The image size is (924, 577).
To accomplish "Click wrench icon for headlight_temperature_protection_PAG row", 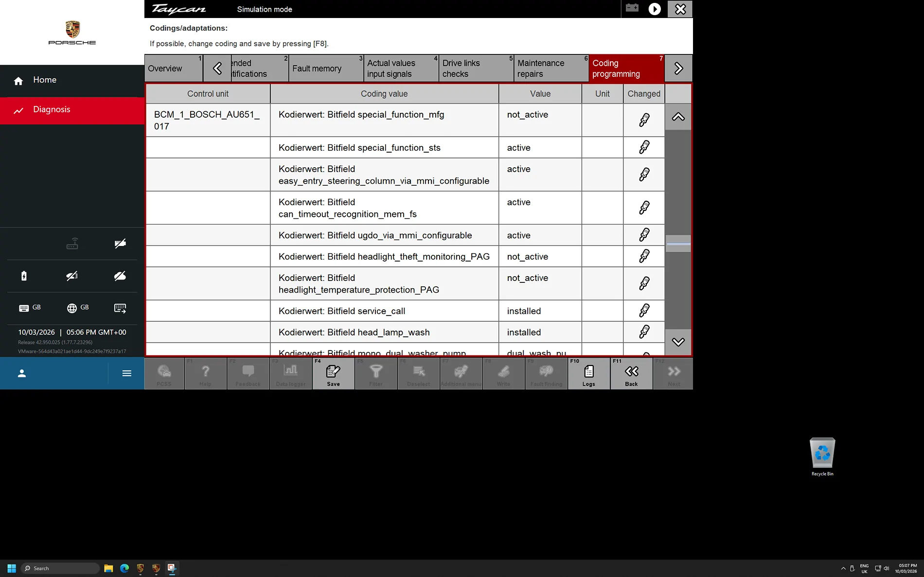I will tap(644, 283).
